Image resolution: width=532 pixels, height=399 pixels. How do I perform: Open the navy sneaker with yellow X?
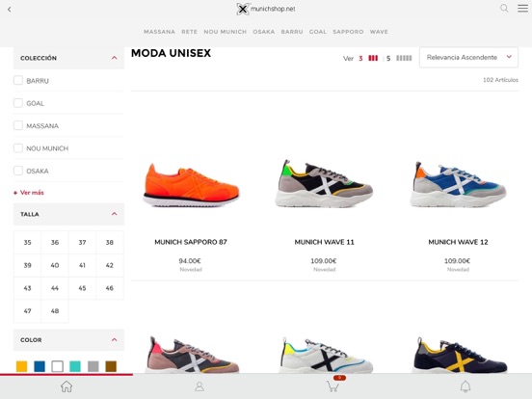click(x=460, y=355)
